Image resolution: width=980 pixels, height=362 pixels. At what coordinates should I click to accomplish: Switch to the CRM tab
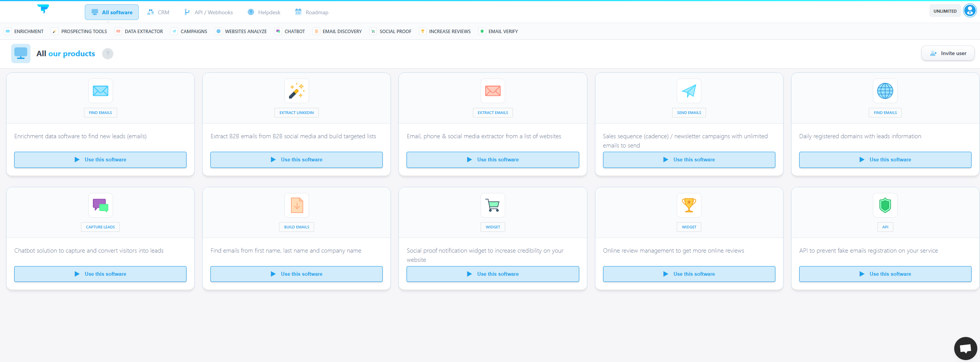tap(158, 12)
